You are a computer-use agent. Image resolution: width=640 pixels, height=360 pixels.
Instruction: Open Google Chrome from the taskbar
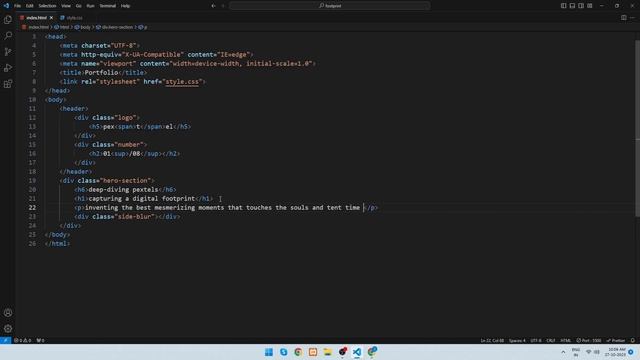[x=298, y=352]
